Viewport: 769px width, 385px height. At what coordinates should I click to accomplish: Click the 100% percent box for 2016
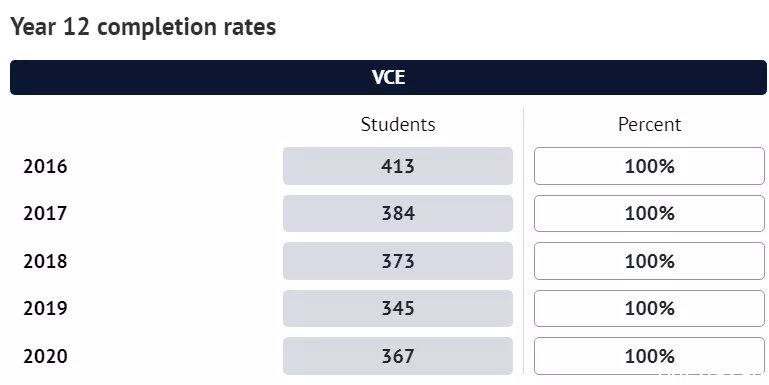coord(649,166)
